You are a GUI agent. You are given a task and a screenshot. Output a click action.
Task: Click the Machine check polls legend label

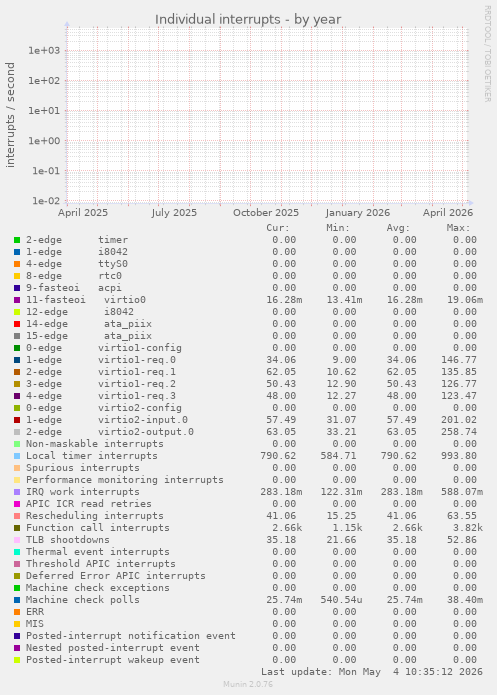pos(82,600)
